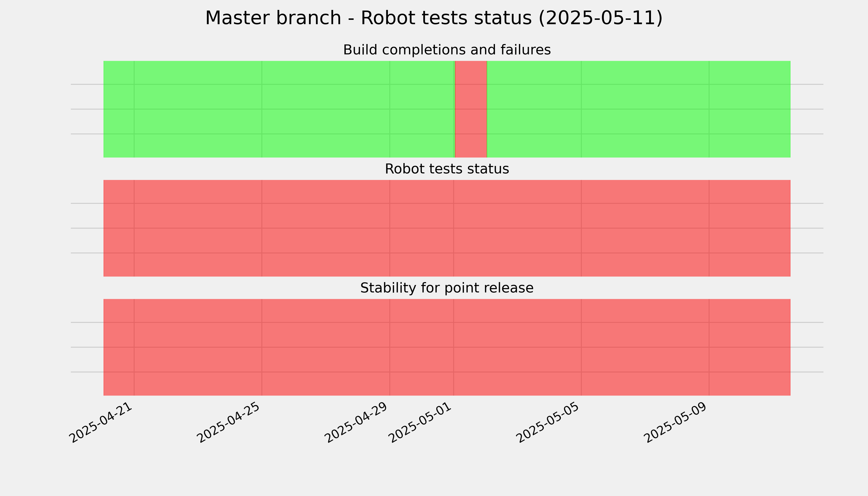Click green build area right of 05-09 gridline
The height and width of the screenshot is (496, 868).
(x=750, y=109)
